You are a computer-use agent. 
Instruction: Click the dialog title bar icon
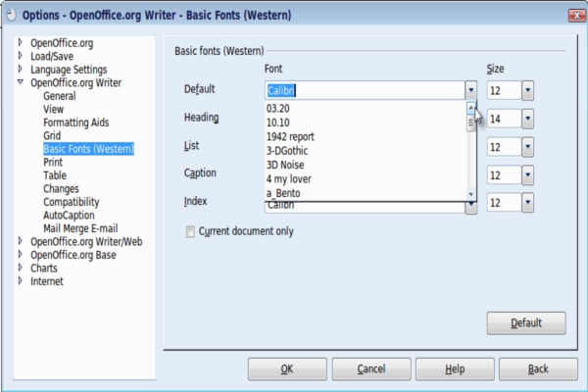[11, 15]
